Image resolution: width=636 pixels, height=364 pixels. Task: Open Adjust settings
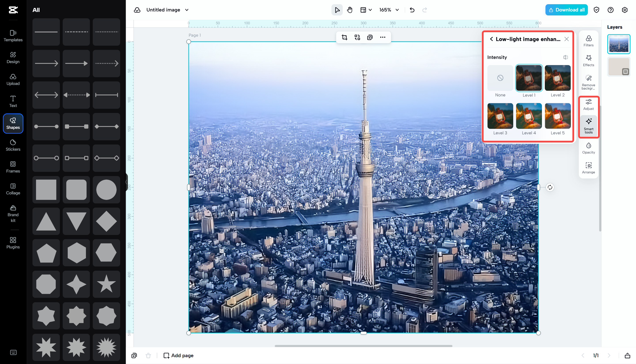coord(589,105)
